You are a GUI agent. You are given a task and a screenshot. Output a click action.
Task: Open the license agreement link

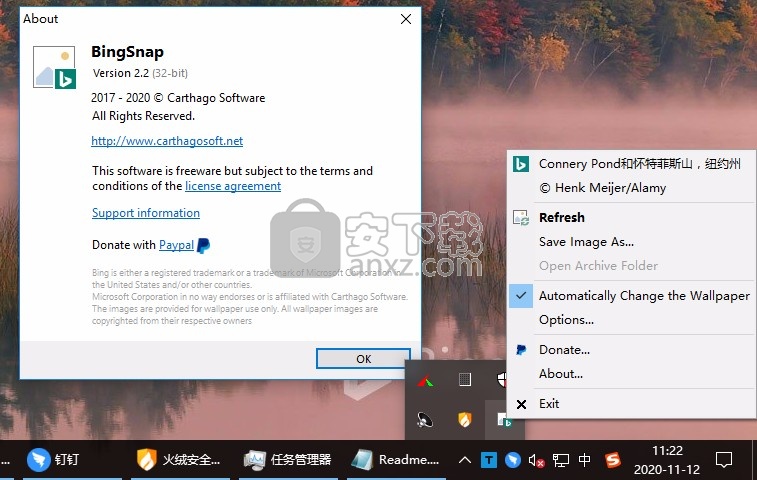(x=233, y=186)
